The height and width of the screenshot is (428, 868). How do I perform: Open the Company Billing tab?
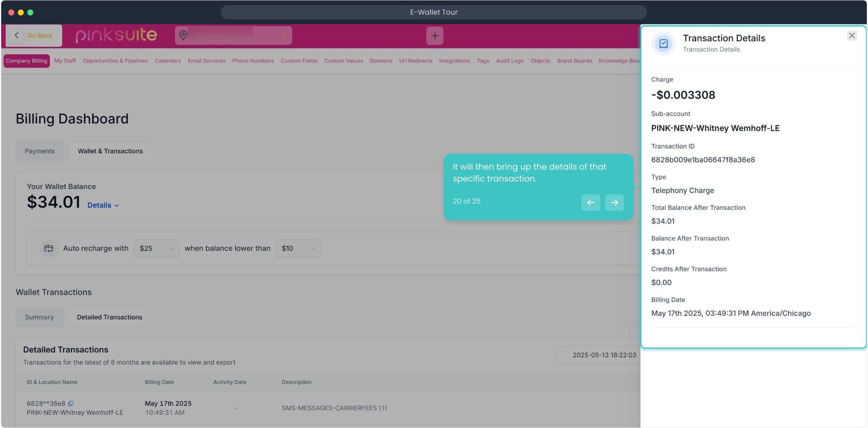pos(27,61)
